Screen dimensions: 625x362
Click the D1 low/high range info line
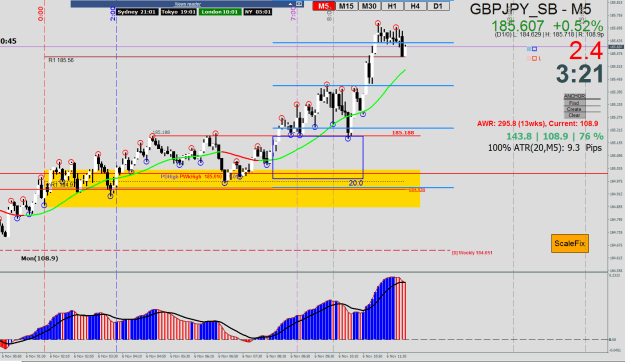tap(549, 35)
